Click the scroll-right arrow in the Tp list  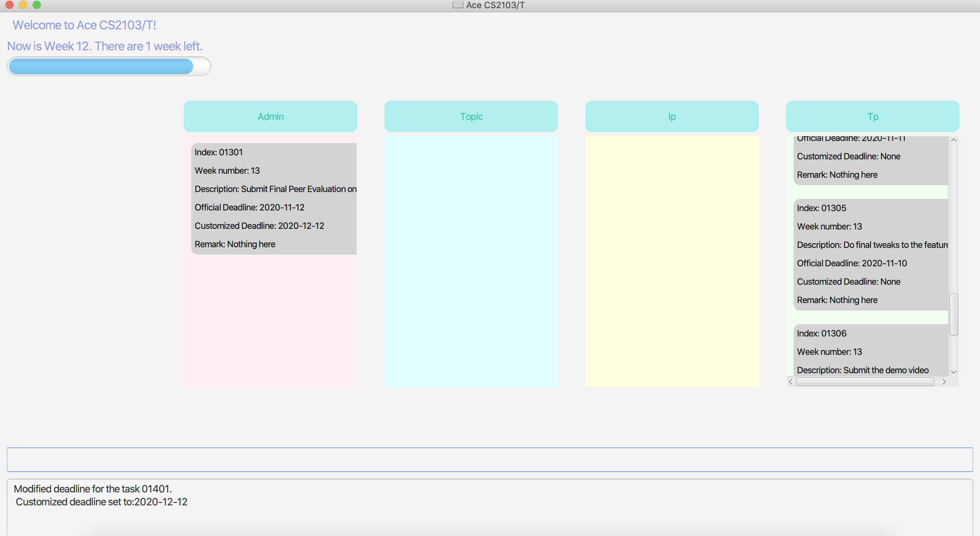[944, 381]
